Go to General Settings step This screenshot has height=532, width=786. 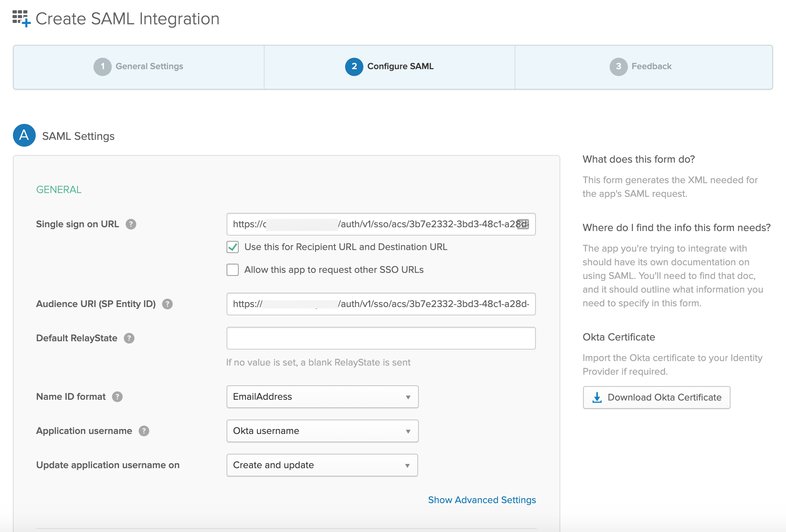point(139,67)
